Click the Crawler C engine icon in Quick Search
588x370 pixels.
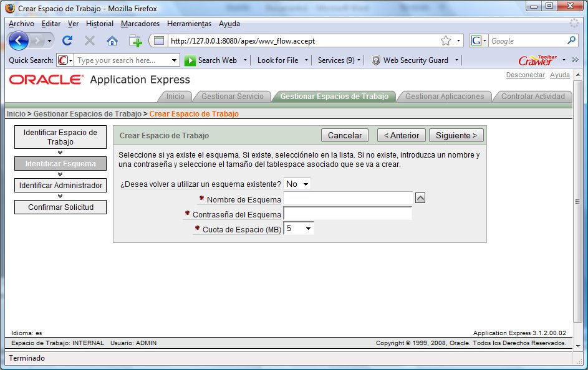click(63, 60)
